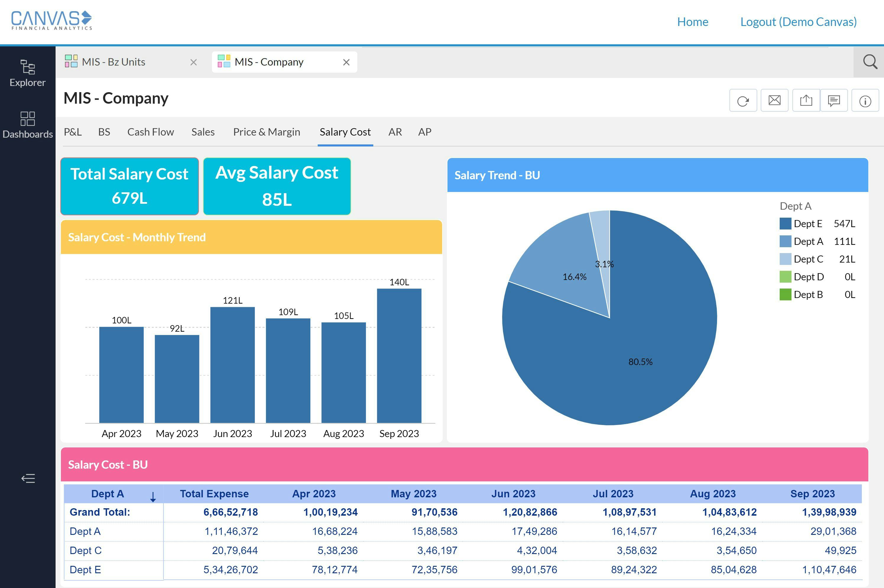Screen dimensions: 884x588
Task: Close the MIS - Bz Units tab
Action: click(193, 62)
